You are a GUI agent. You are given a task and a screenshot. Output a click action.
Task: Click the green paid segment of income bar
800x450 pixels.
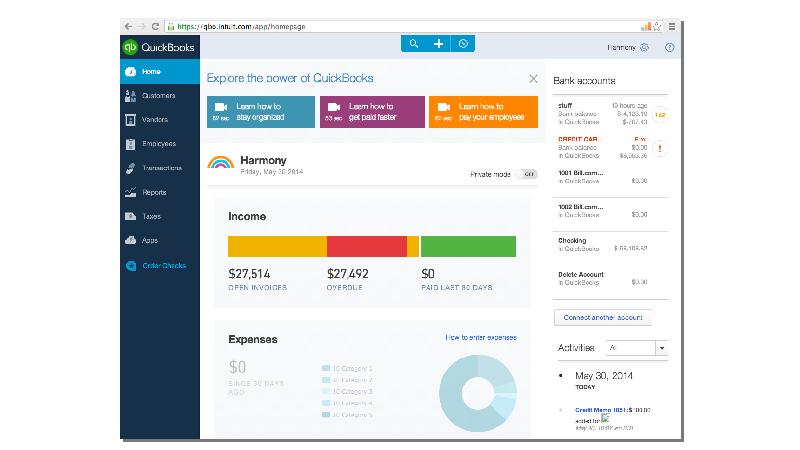[468, 247]
